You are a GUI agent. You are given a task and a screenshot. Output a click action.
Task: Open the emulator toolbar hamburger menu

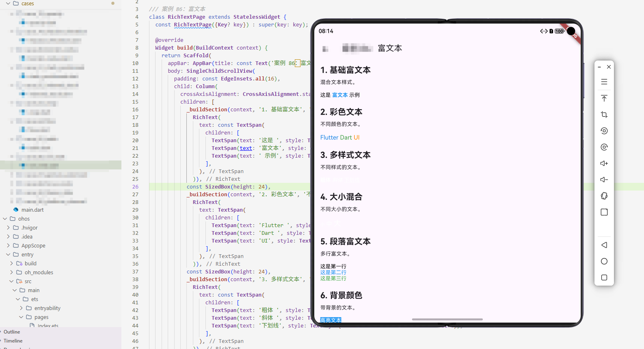pyautogui.click(x=604, y=82)
